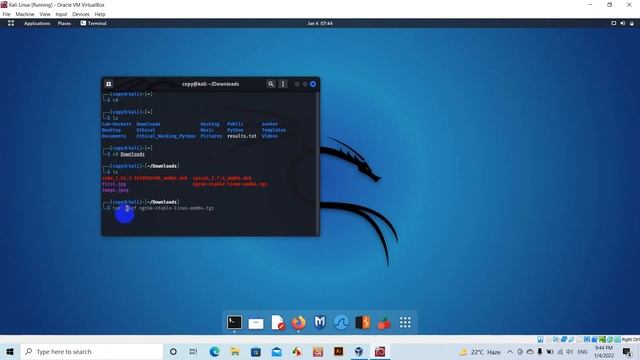This screenshot has height=360, width=640.
Task: Click the Kali network status icon
Action: 613,23
